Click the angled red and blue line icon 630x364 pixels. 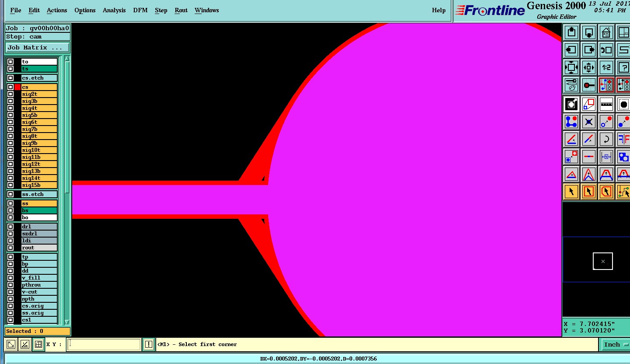point(571,139)
